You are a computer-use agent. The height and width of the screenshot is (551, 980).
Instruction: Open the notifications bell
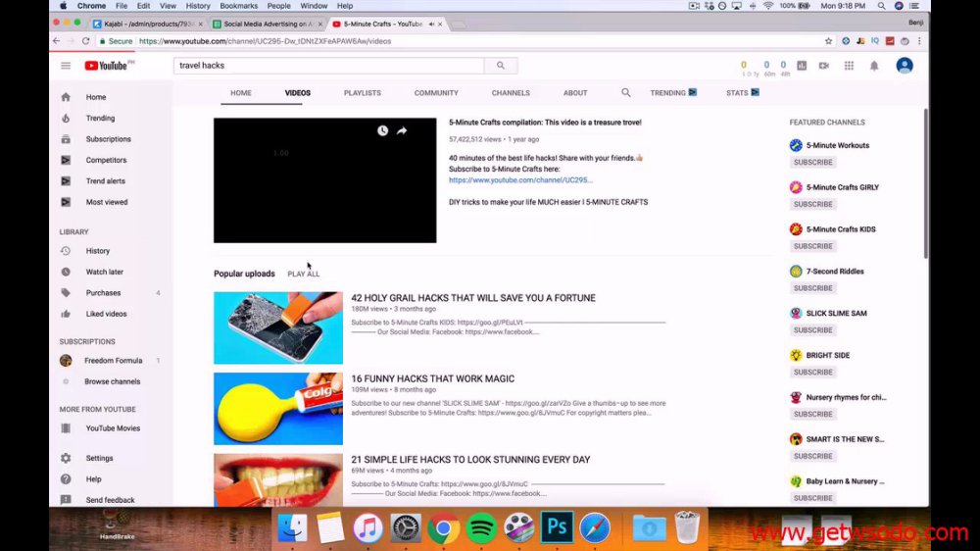pos(874,66)
